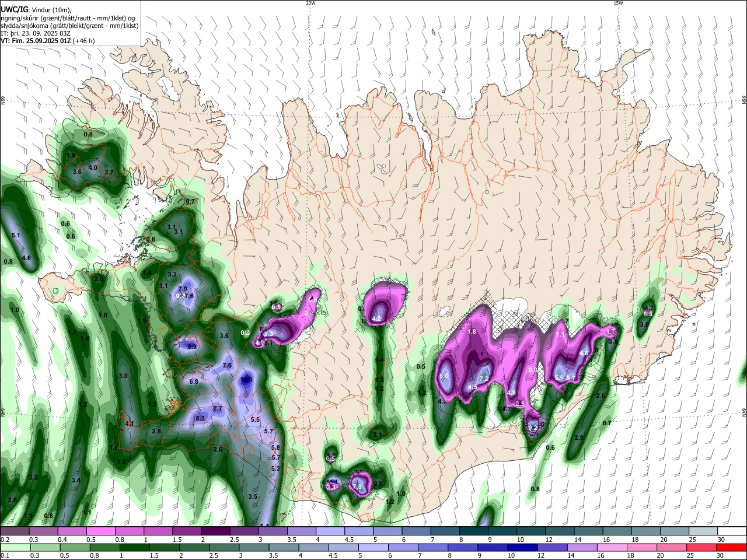Click the value "2.1" below the central green streak
The width and height of the screenshot is (747, 560).
(378, 435)
